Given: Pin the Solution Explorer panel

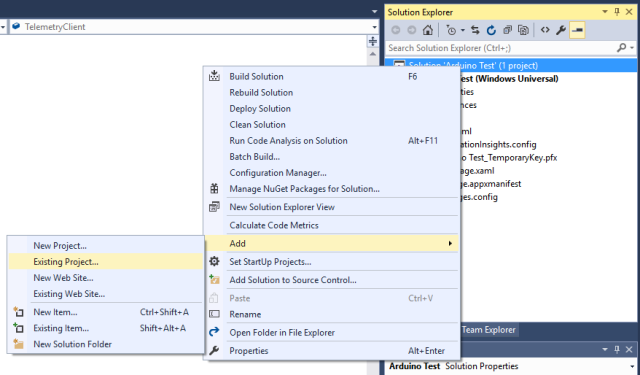Looking at the screenshot, I should tap(617, 12).
